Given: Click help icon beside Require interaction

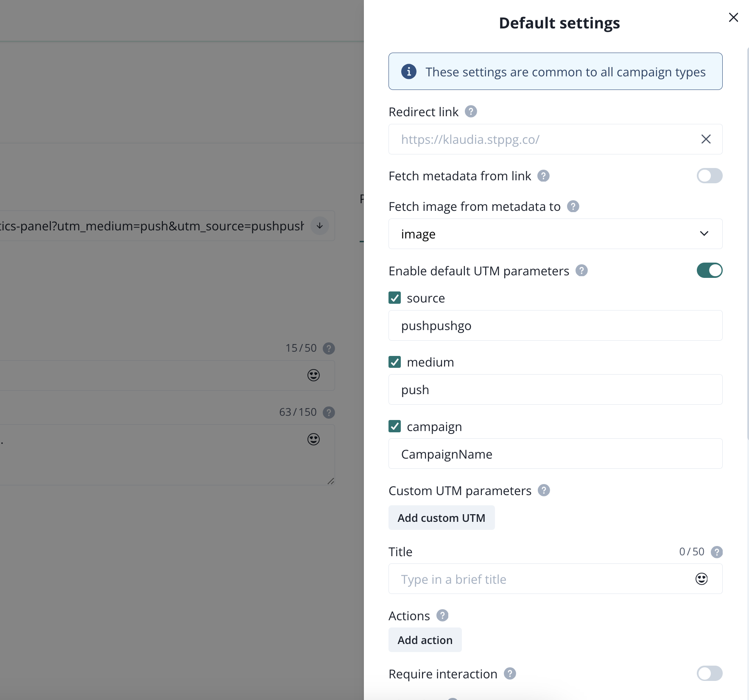Looking at the screenshot, I should (x=510, y=674).
